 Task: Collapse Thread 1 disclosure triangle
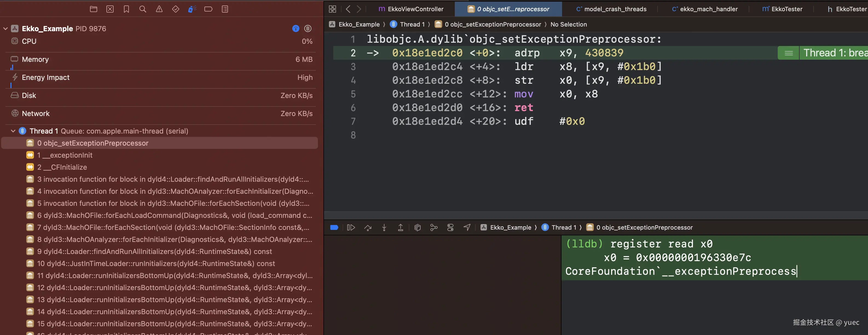click(x=13, y=131)
